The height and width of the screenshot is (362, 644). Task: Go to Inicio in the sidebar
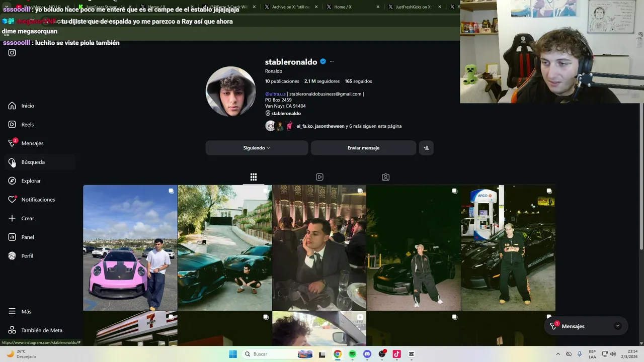(40, 106)
